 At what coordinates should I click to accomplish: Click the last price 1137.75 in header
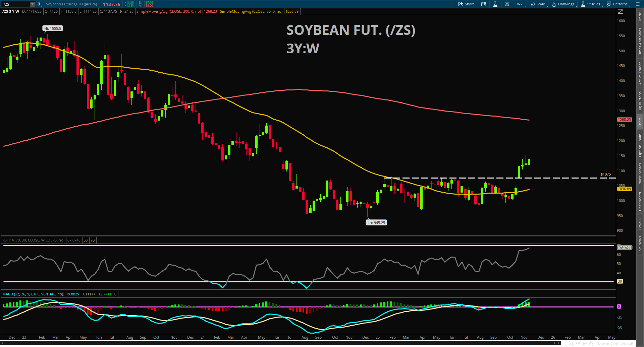point(112,4)
